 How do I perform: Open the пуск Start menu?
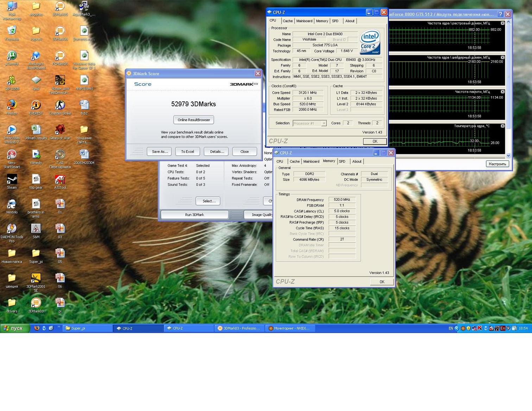coord(15,328)
